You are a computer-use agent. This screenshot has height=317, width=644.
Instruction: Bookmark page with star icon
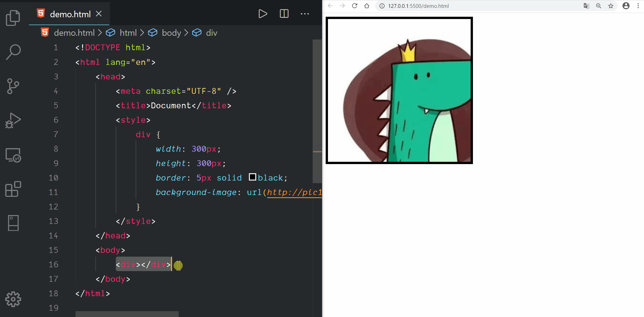[x=611, y=6]
